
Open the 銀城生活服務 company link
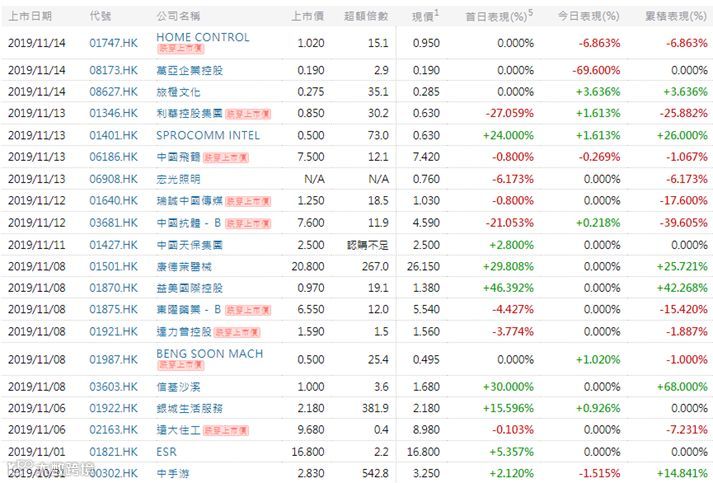point(190,408)
